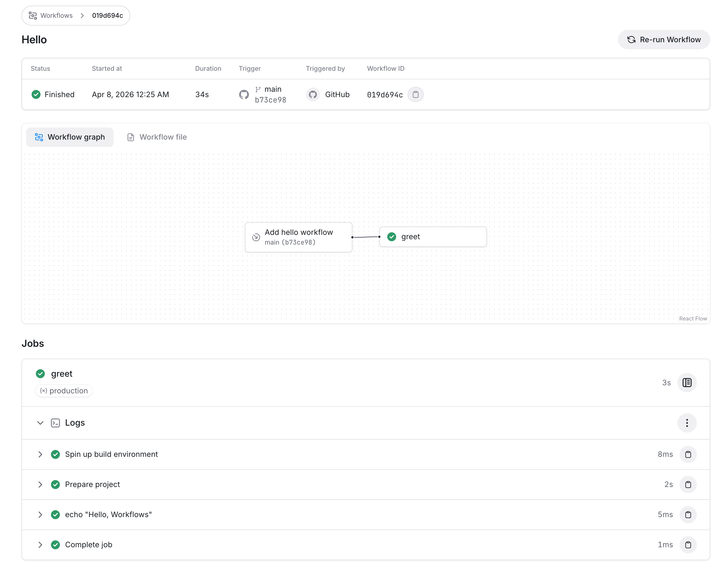Screen dimensions: 728x579
Task: Click the 3s duration of greet job
Action: [x=666, y=383]
